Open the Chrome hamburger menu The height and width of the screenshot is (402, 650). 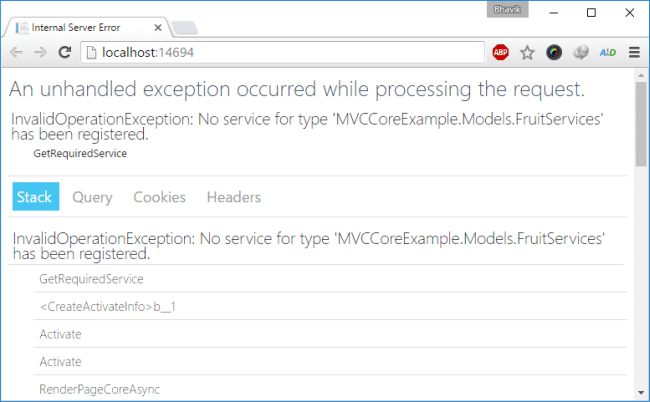coord(634,52)
